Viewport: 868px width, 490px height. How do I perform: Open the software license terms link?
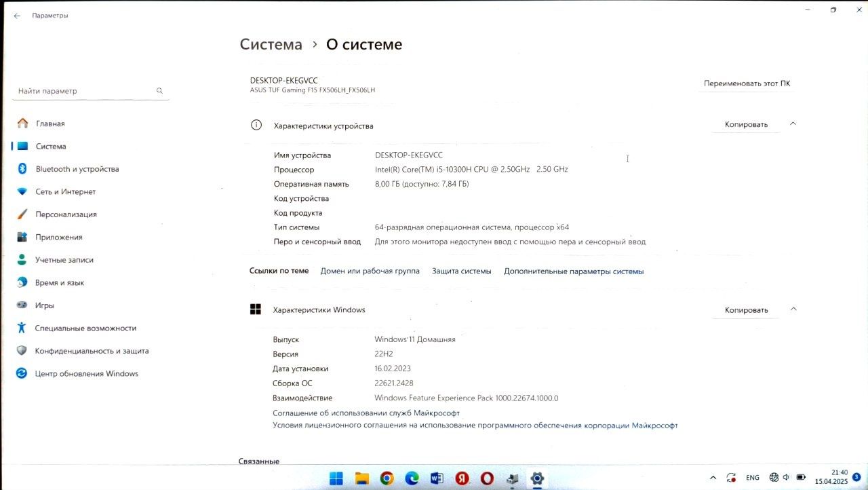click(475, 426)
